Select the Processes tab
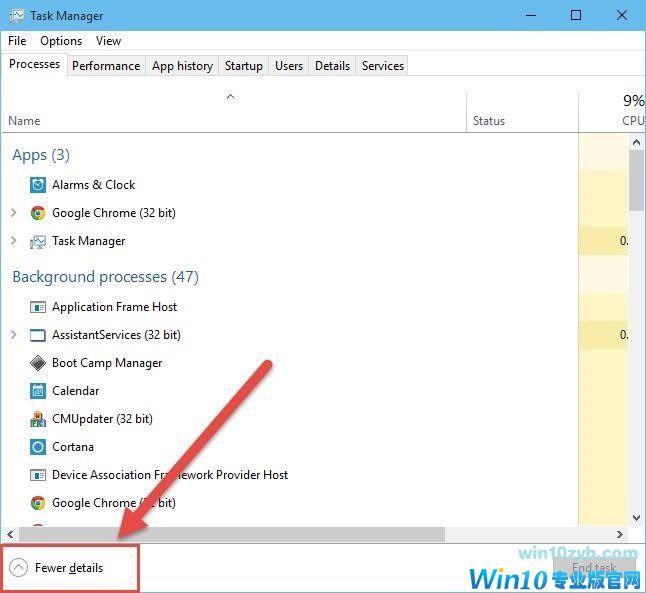This screenshot has width=646, height=593. tap(34, 64)
